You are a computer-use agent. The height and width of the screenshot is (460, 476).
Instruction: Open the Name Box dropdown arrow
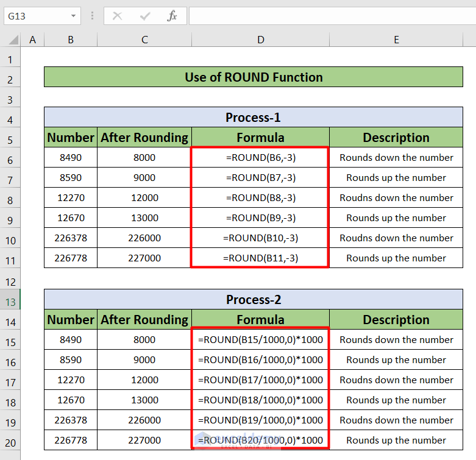(x=73, y=16)
